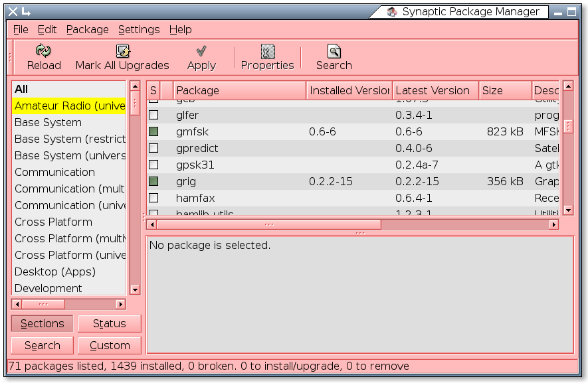
Task: Click the Reload toolbar icon
Action: pyautogui.click(x=43, y=51)
